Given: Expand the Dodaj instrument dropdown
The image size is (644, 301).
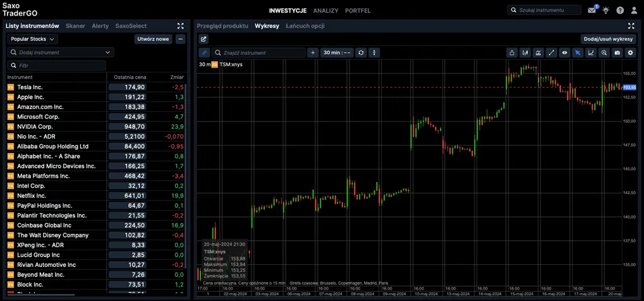Looking at the screenshot, I should (107, 52).
